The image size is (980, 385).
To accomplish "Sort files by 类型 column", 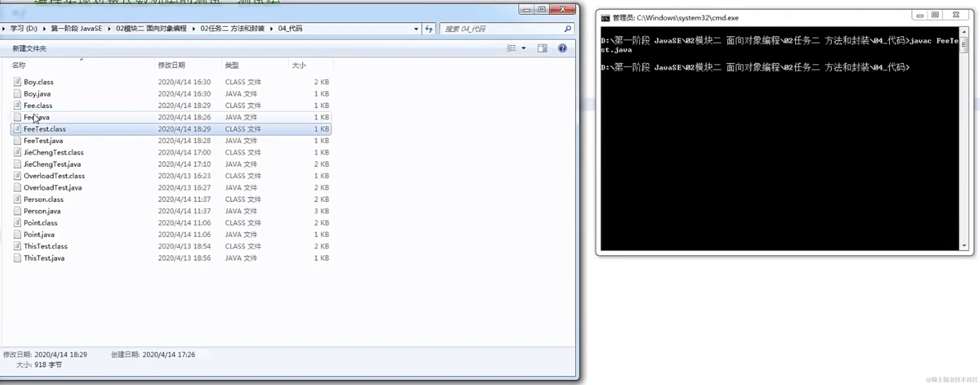I will click(x=232, y=65).
